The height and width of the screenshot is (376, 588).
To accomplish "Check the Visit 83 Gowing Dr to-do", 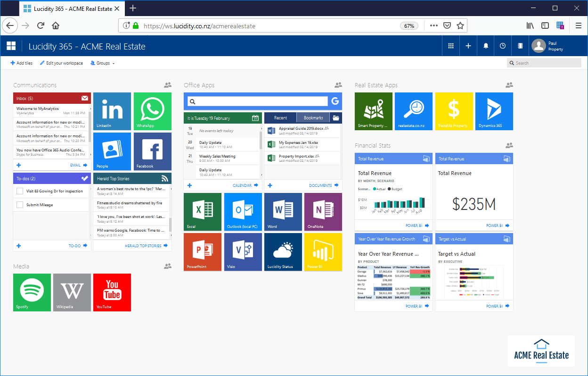I will [20, 191].
